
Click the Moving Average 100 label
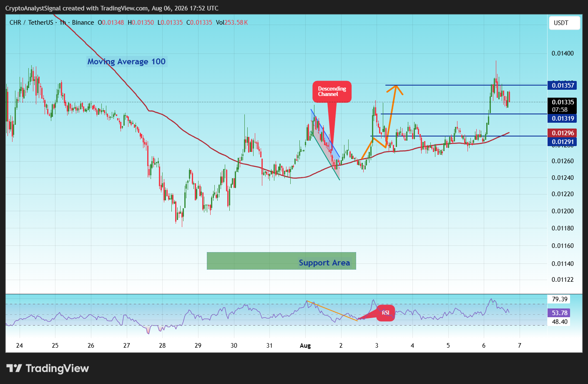pos(126,61)
